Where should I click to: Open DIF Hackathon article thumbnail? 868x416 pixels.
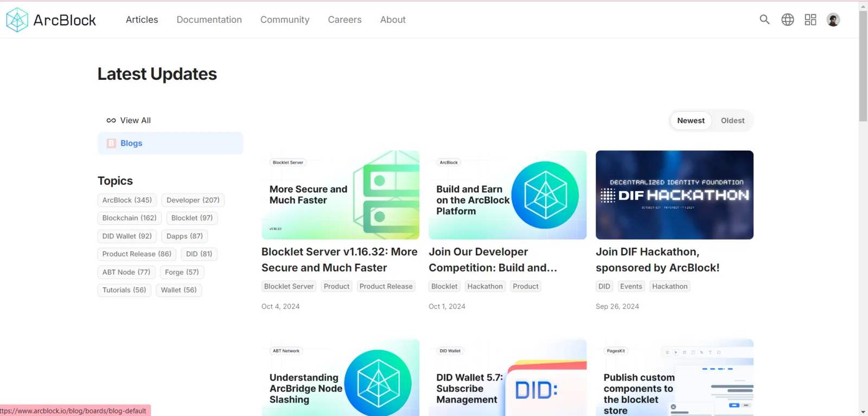[x=674, y=195]
